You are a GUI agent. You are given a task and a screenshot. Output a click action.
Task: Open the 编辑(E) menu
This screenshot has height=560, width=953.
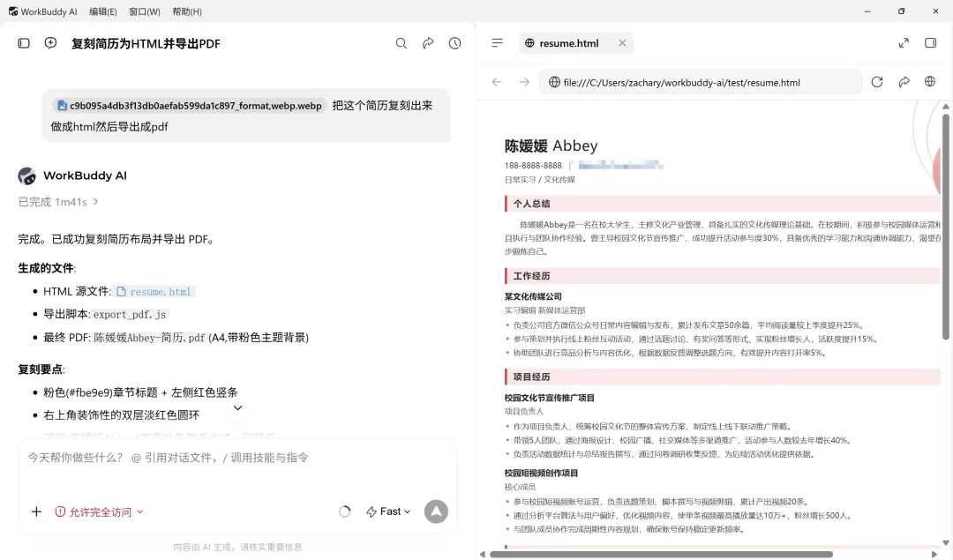tap(102, 11)
